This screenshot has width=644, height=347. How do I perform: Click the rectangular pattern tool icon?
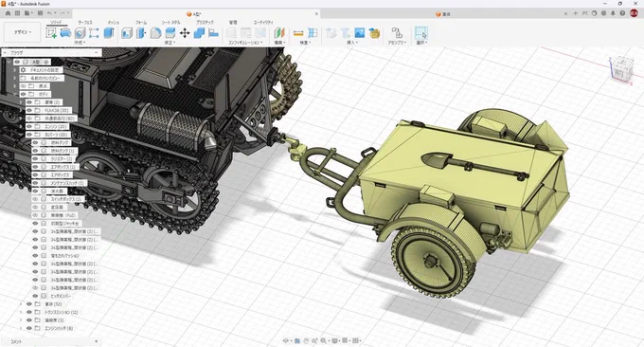pos(94,33)
